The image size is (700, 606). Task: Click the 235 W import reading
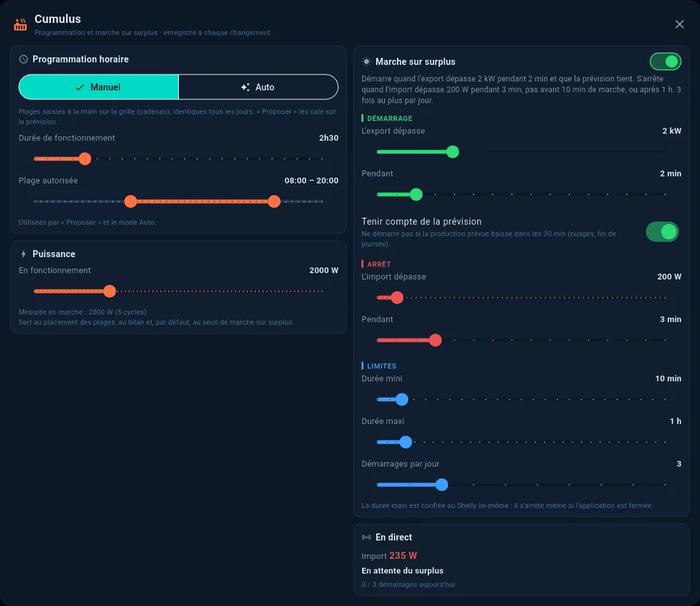pos(402,556)
